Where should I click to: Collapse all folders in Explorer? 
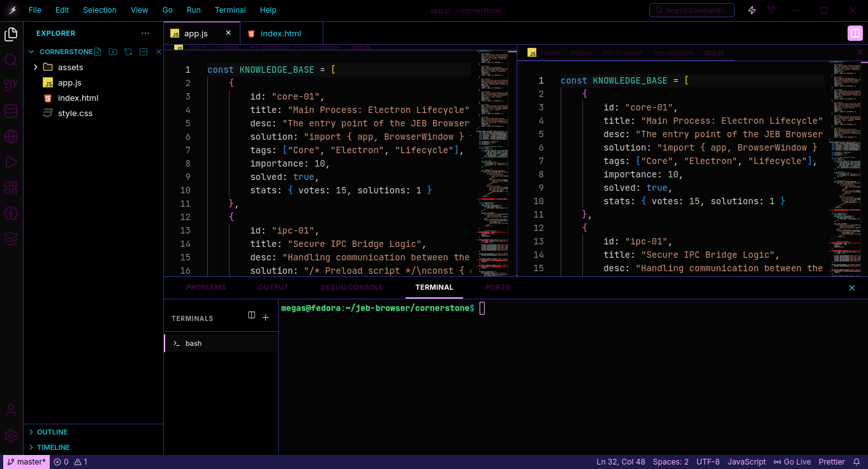click(143, 52)
